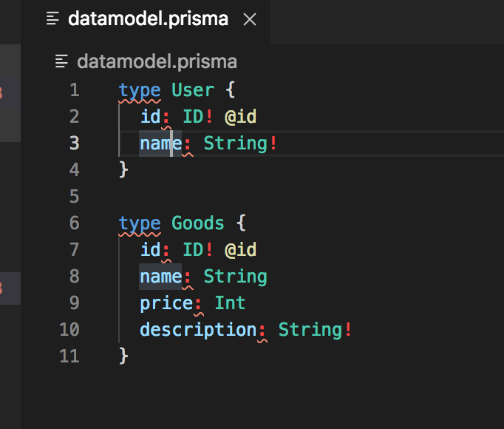Open the datamodel.prisma breadcrumb path item
The image size is (504, 429).
[x=157, y=61]
